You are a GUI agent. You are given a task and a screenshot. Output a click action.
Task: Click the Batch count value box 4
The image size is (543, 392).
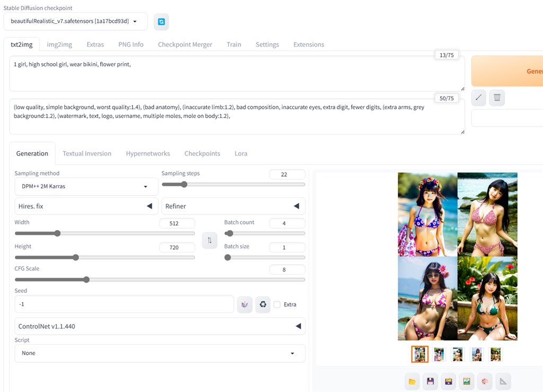pos(287,223)
